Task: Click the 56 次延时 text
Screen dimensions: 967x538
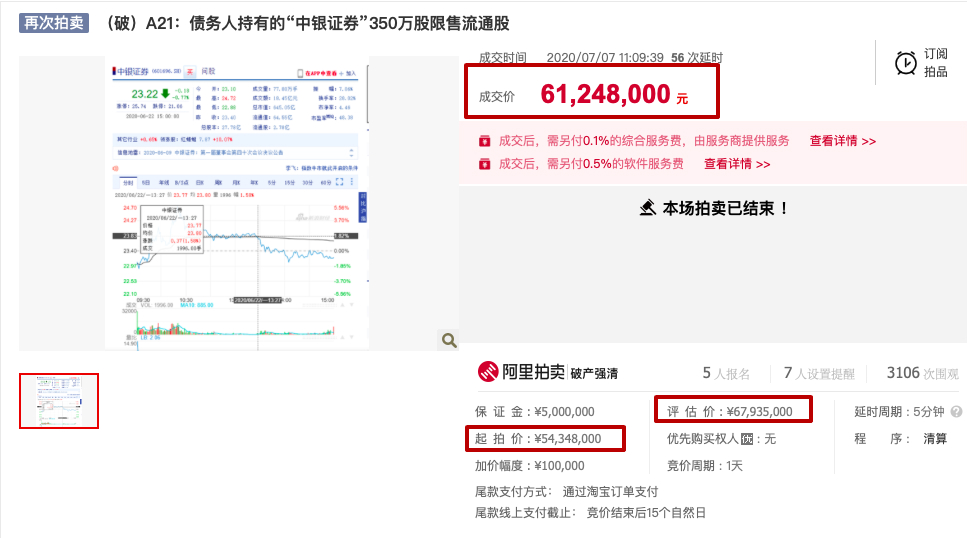Action: (697, 57)
